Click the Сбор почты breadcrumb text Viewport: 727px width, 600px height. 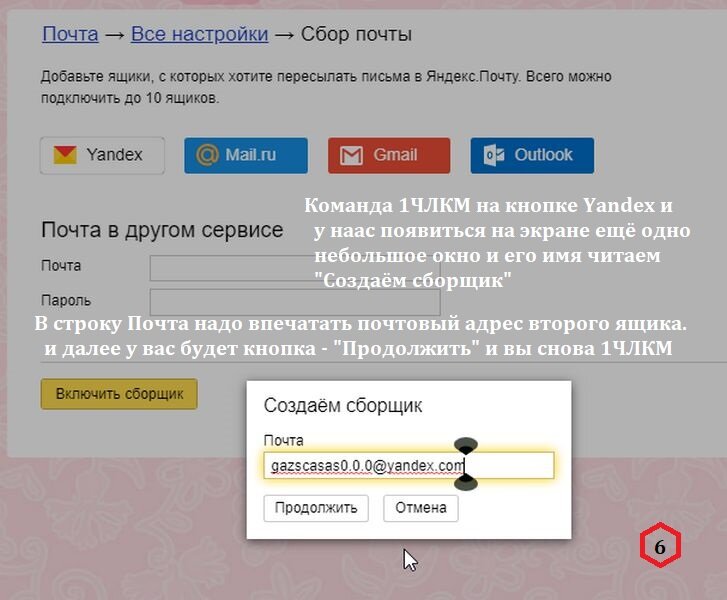[356, 35]
